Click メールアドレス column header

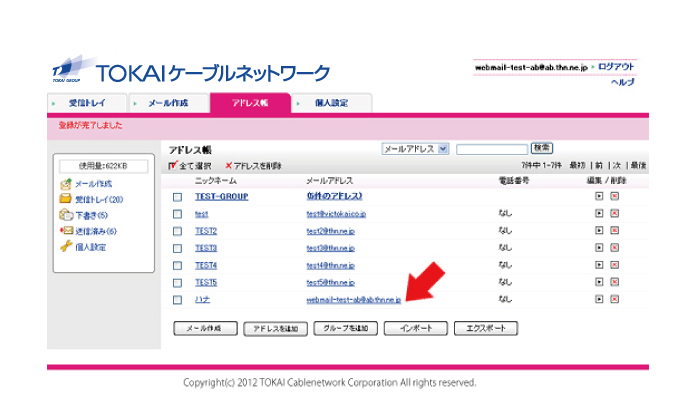tap(329, 181)
